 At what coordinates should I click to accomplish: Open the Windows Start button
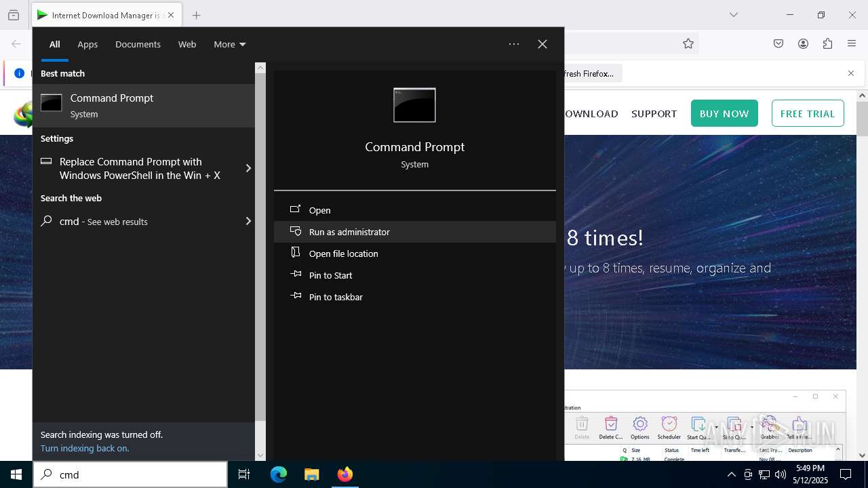tap(16, 474)
